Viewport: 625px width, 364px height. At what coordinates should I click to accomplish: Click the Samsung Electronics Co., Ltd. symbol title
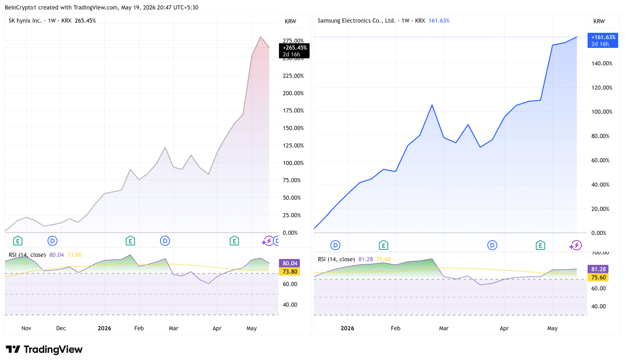[356, 21]
